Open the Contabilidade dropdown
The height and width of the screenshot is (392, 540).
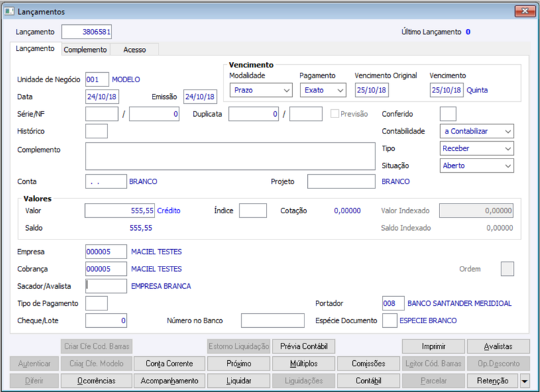[477, 131]
